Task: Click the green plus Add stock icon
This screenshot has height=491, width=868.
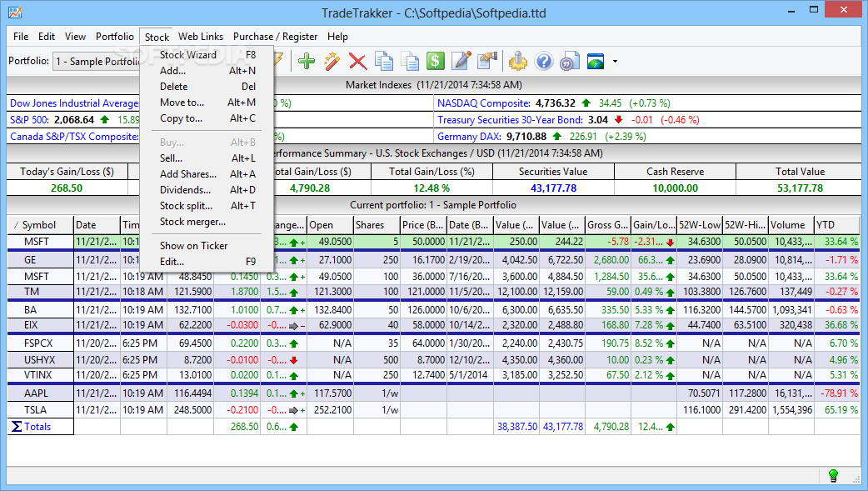Action: [306, 61]
